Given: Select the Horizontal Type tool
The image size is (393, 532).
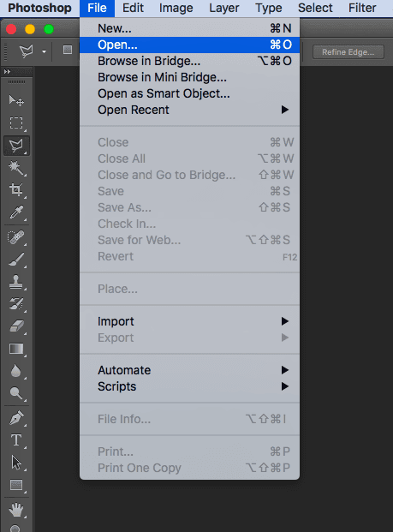Looking at the screenshot, I should click(16, 440).
